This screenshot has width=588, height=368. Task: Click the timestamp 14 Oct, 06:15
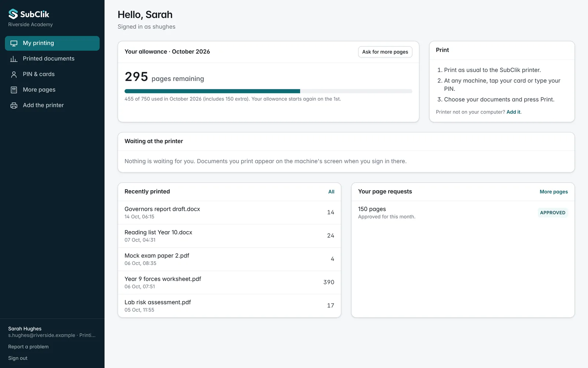pos(139,217)
